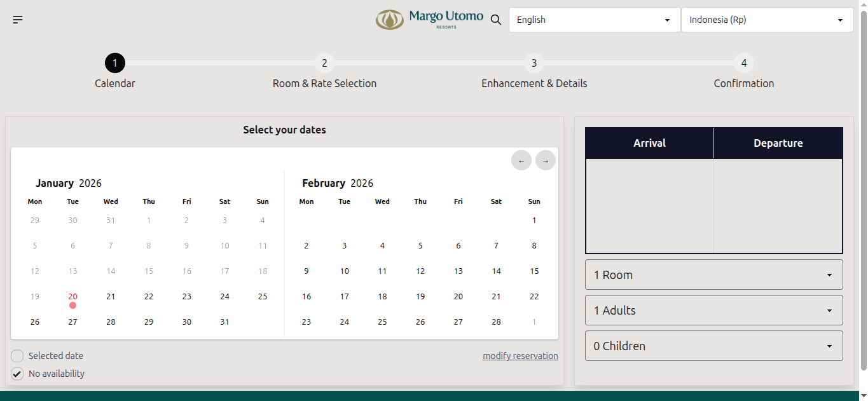Toggle the Selected date legend checkbox
This screenshot has width=868, height=401.
(17, 356)
